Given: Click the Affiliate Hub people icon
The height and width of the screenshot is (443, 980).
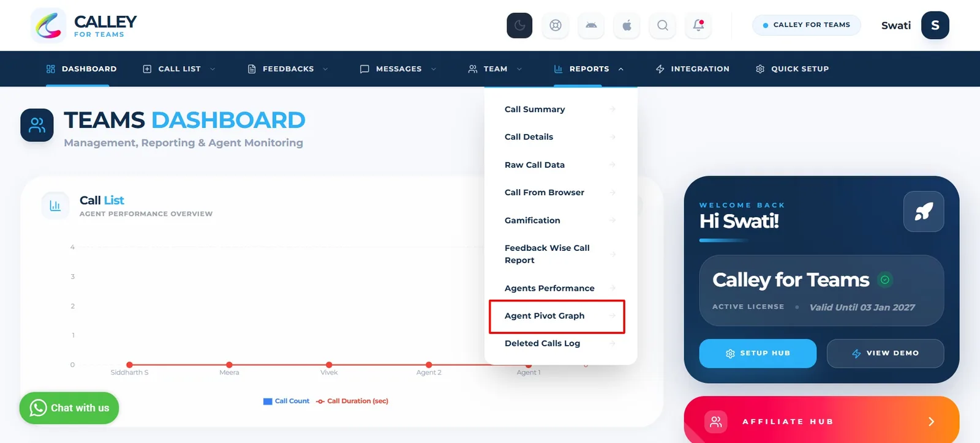Looking at the screenshot, I should coord(715,422).
